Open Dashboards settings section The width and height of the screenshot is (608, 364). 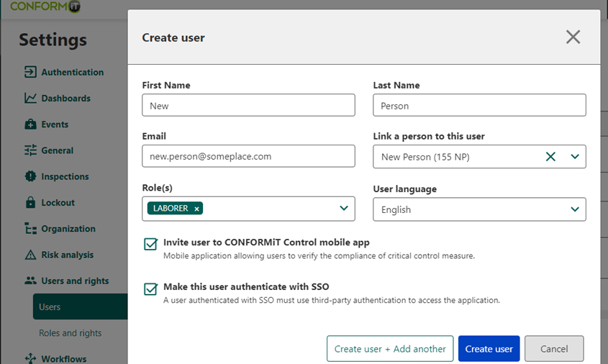pyautogui.click(x=66, y=98)
